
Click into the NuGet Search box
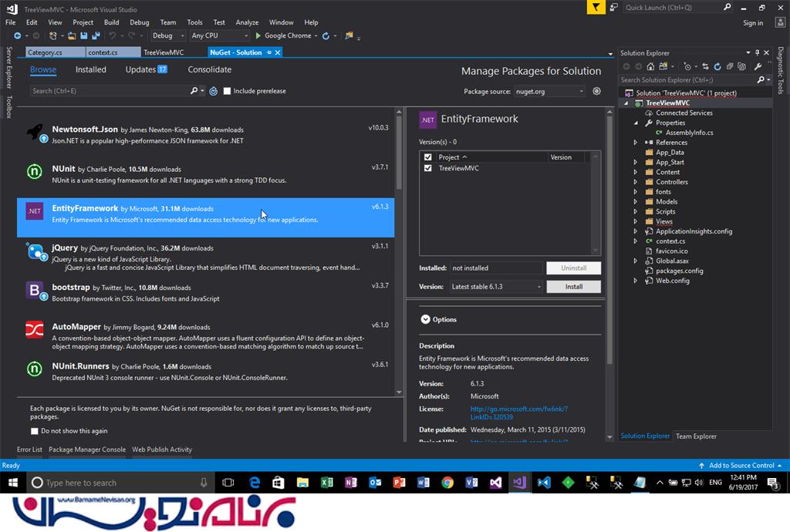pos(109,91)
